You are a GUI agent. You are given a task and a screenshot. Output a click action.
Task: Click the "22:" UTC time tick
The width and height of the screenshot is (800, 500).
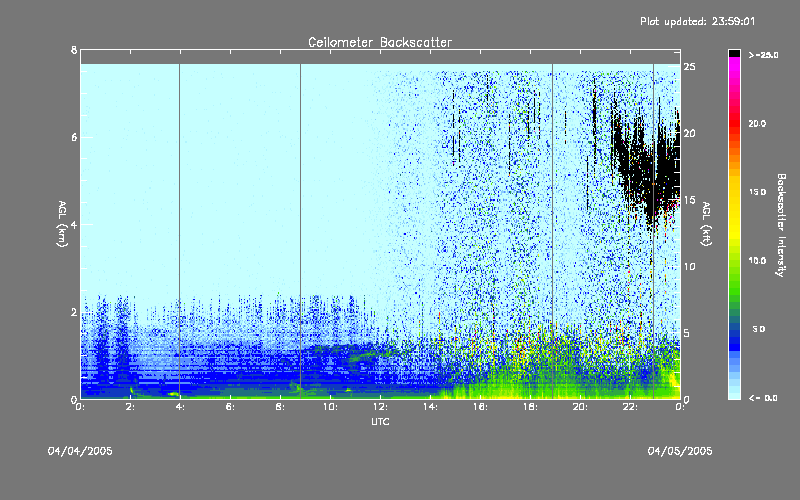click(631, 407)
